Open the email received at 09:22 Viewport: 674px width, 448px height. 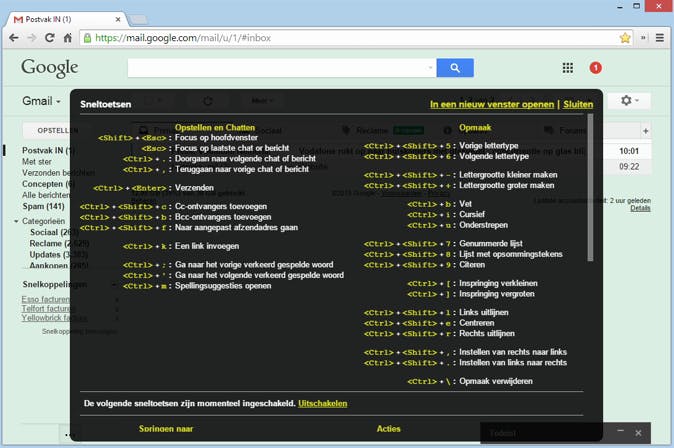tap(629, 166)
